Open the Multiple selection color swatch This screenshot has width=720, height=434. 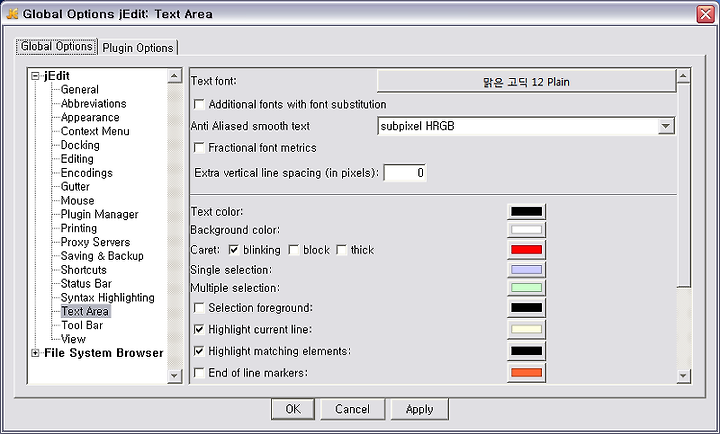tap(526, 288)
